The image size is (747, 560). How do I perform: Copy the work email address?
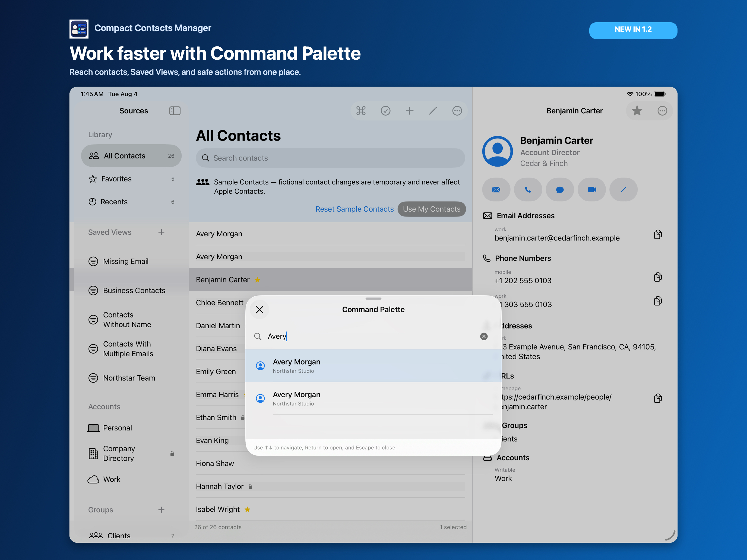coord(658,234)
